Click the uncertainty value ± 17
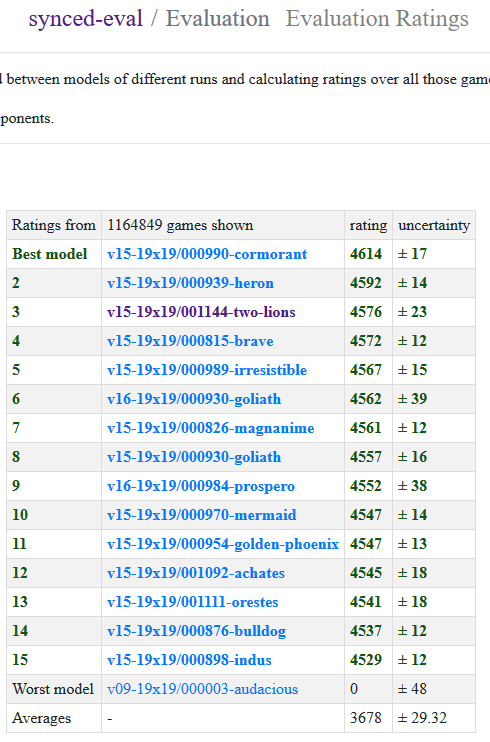Image resolution: width=490 pixels, height=742 pixels. point(412,254)
